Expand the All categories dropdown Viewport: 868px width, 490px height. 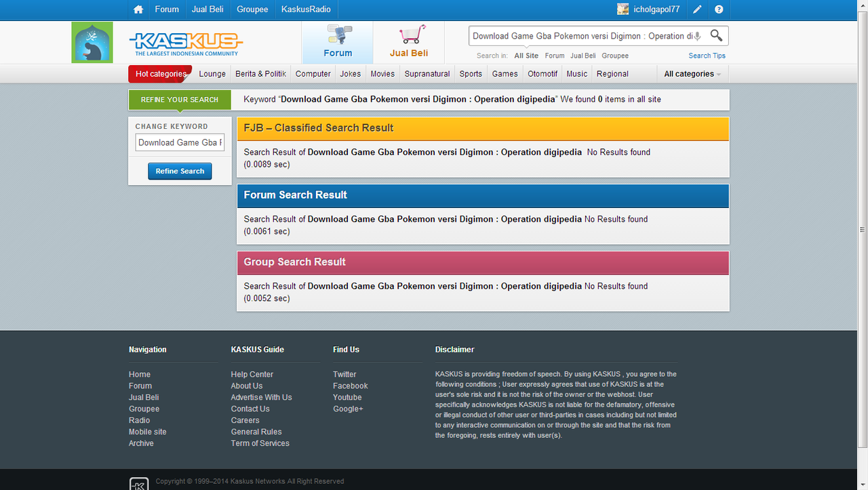(692, 74)
